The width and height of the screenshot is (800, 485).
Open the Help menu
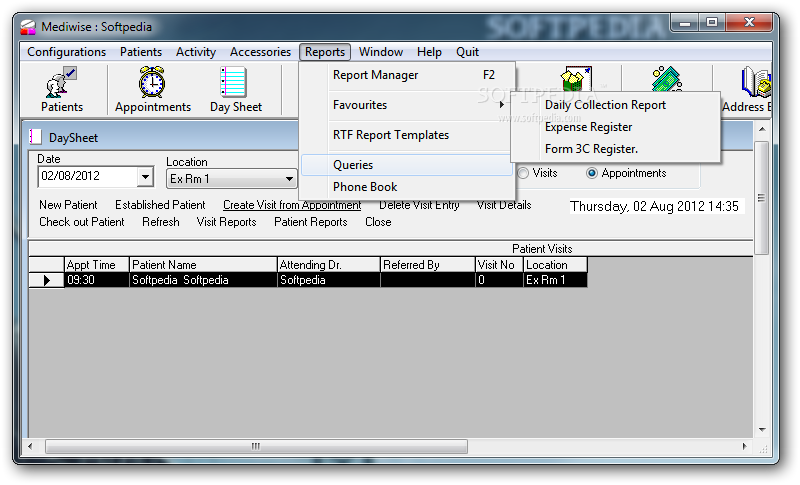coord(429,52)
